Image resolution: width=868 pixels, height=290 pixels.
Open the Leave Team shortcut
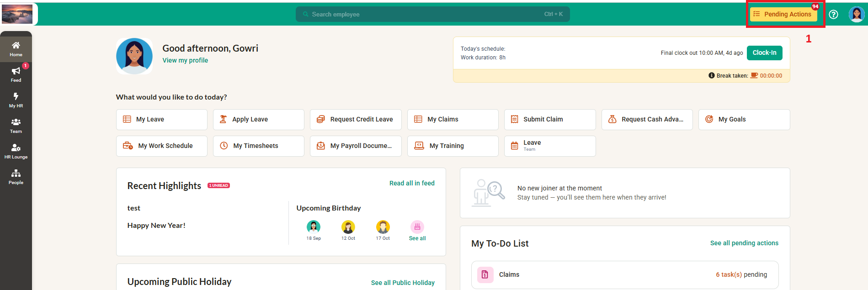coord(550,146)
